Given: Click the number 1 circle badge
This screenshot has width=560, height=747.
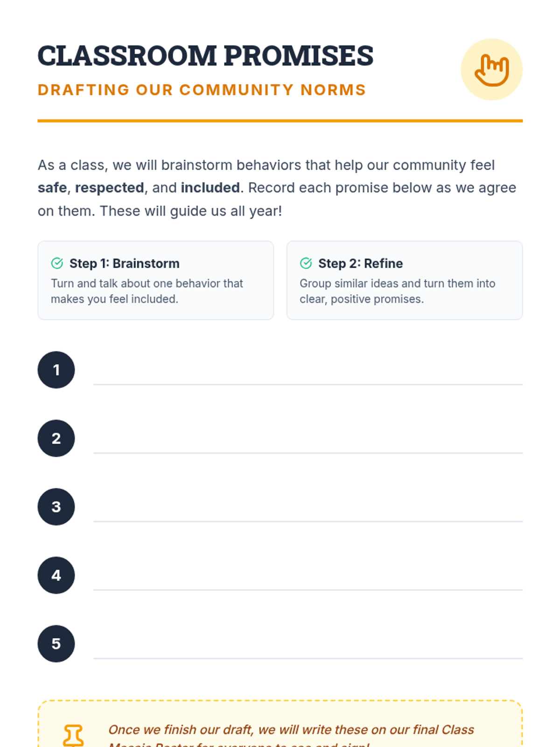Looking at the screenshot, I should click(56, 370).
